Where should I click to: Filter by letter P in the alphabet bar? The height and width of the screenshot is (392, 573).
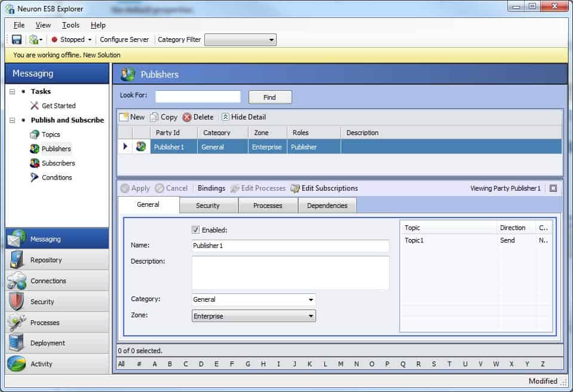(387, 364)
